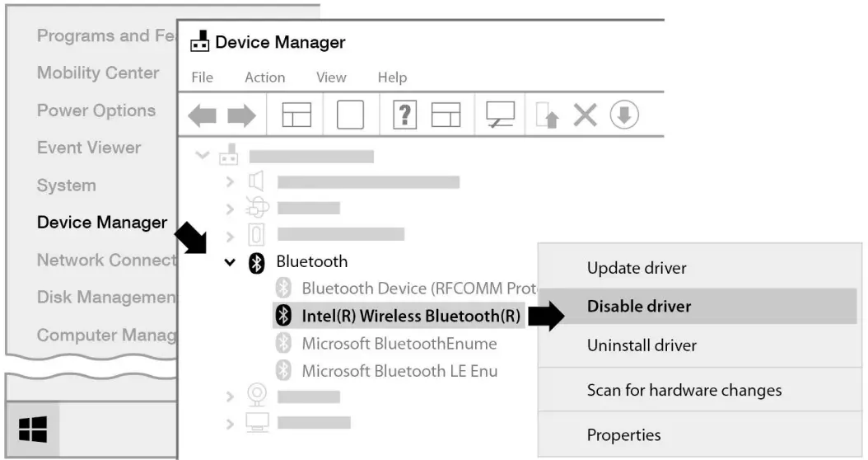Click the Help question mark toolbar icon

(x=403, y=115)
